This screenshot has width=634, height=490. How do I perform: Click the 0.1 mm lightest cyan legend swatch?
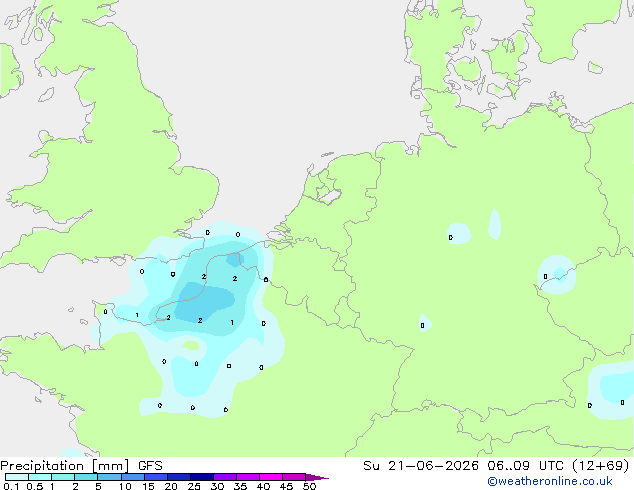[17, 477]
